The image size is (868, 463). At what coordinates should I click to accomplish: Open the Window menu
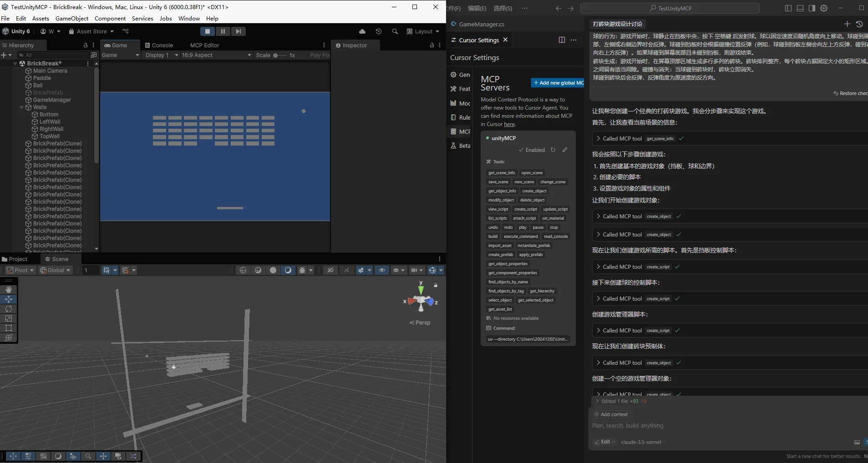[189, 19]
